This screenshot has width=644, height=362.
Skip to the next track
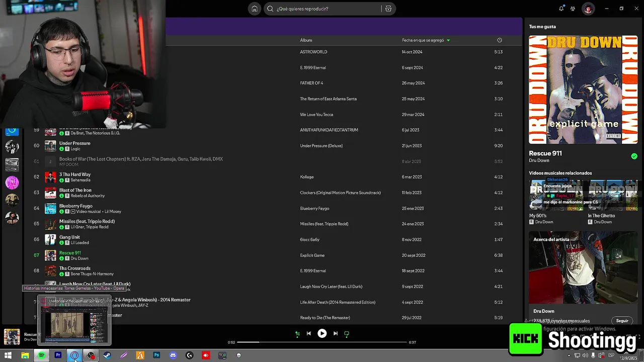click(x=335, y=333)
